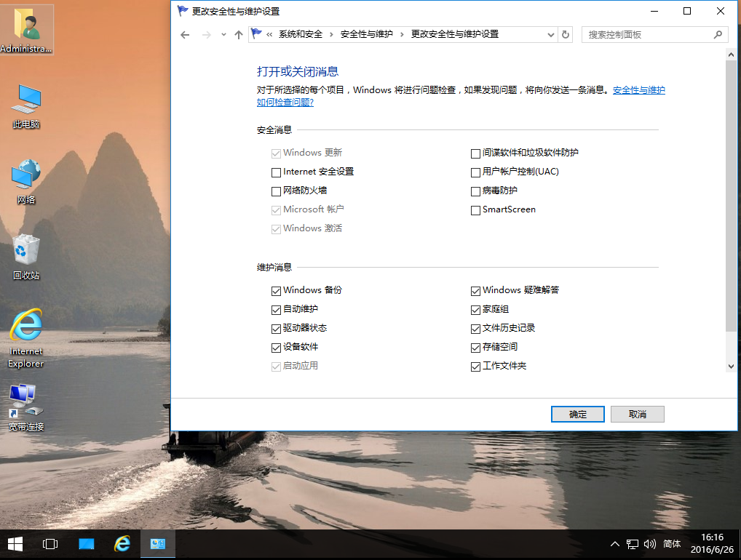Click the scrollbar up arrow
Image resolution: width=741 pixels, height=560 pixels.
pyautogui.click(x=731, y=55)
